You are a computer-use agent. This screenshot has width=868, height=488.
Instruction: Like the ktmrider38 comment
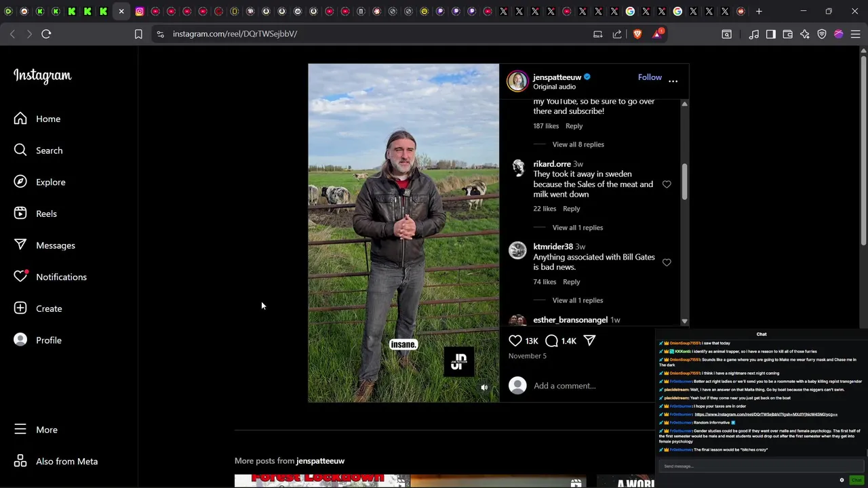pos(667,262)
